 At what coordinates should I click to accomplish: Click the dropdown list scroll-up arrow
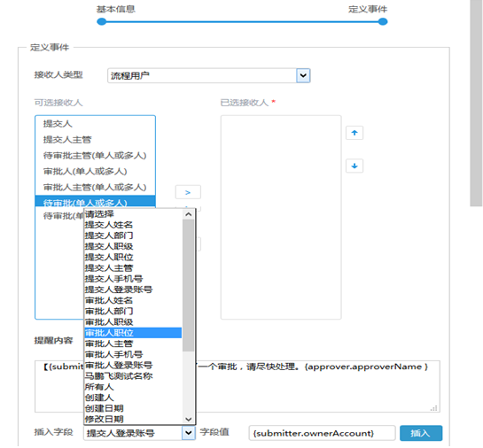(x=189, y=214)
